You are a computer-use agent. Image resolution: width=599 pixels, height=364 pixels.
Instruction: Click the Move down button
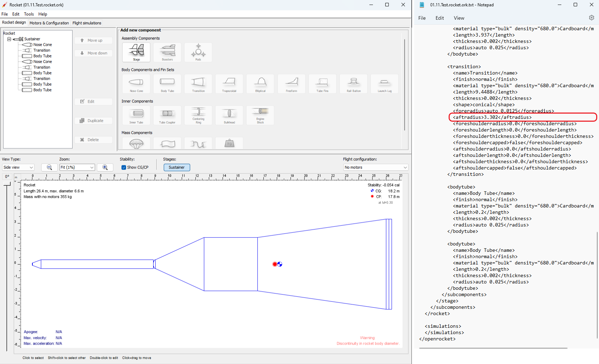tap(93, 53)
